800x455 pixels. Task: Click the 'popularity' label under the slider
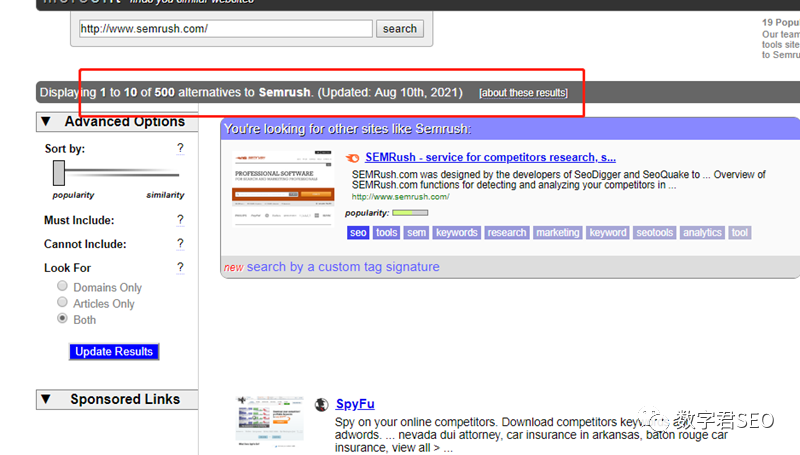73,195
